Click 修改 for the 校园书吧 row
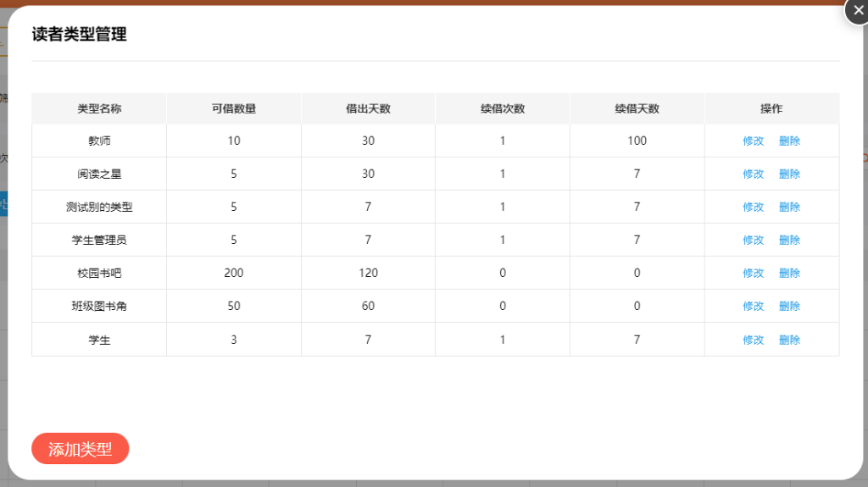 (753, 274)
